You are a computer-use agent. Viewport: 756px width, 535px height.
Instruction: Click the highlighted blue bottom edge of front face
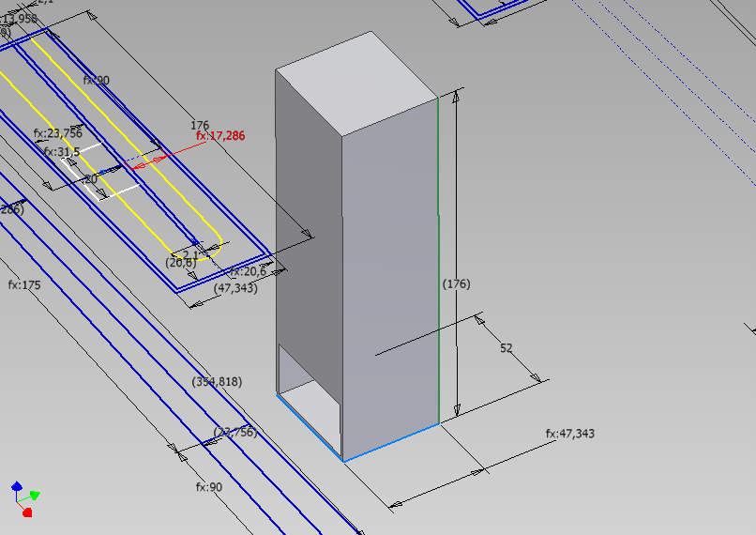pos(391,442)
